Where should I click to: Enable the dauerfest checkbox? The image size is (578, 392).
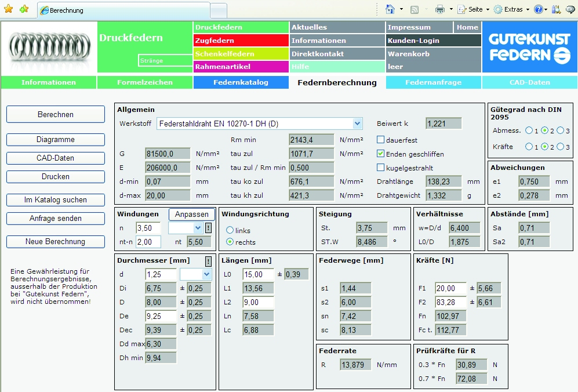[x=381, y=140]
